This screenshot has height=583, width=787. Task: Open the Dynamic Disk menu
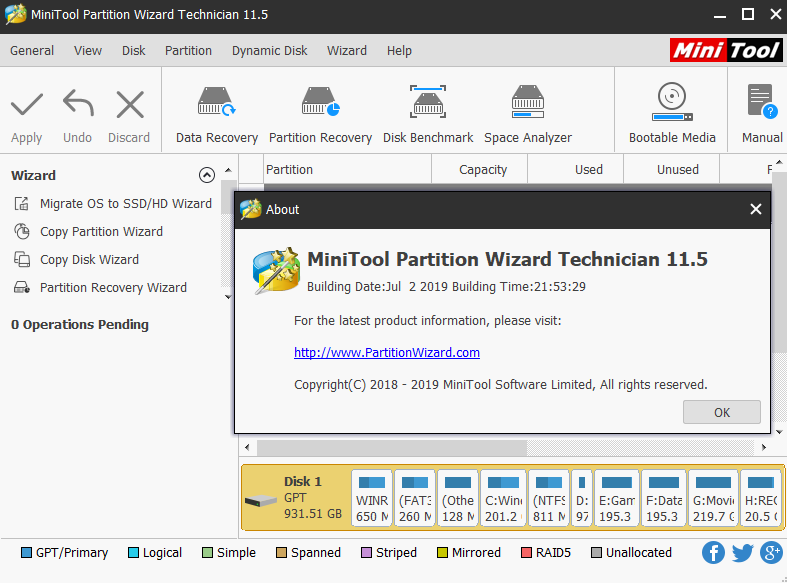coord(270,51)
